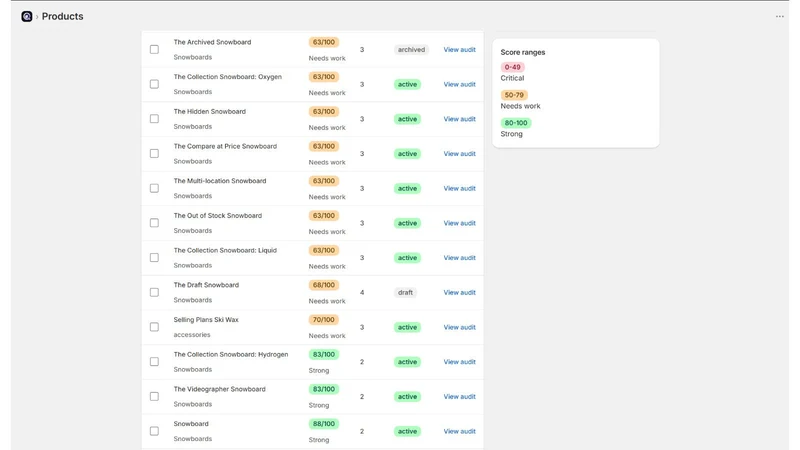The image size is (800, 450).
Task: Click the archived status badge
Action: click(x=411, y=49)
